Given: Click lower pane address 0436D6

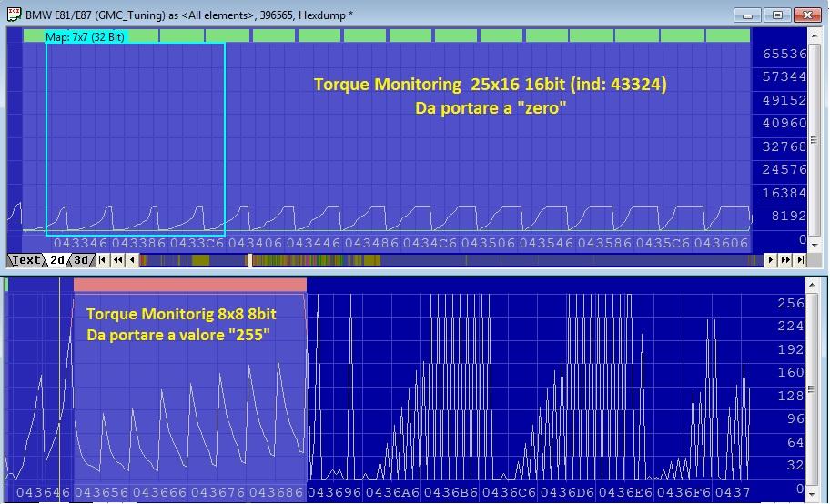Looking at the screenshot, I should [568, 493].
